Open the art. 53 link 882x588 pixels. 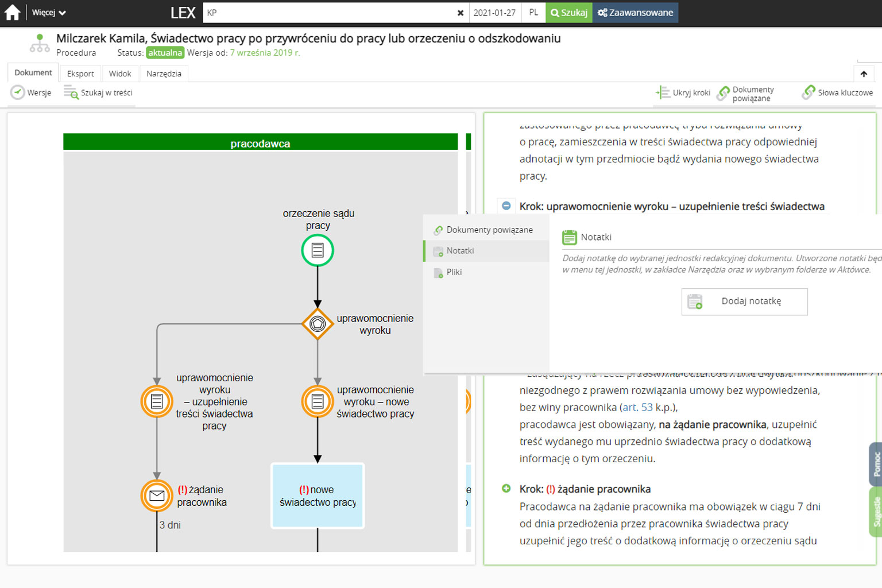tap(637, 407)
